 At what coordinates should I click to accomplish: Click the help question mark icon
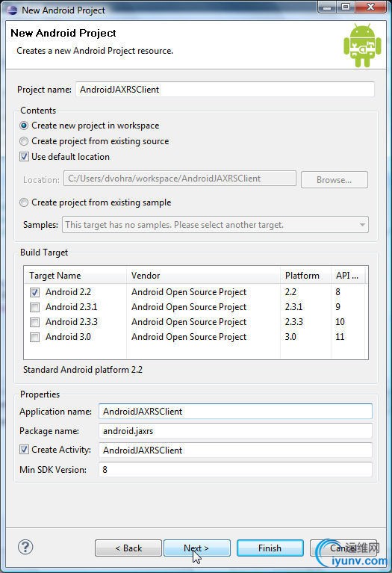click(25, 547)
